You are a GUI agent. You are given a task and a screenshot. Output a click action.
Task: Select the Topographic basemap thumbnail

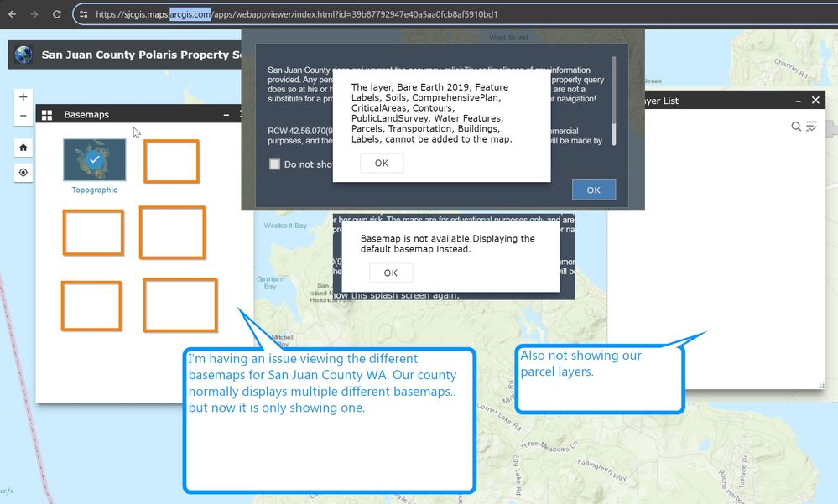click(95, 160)
